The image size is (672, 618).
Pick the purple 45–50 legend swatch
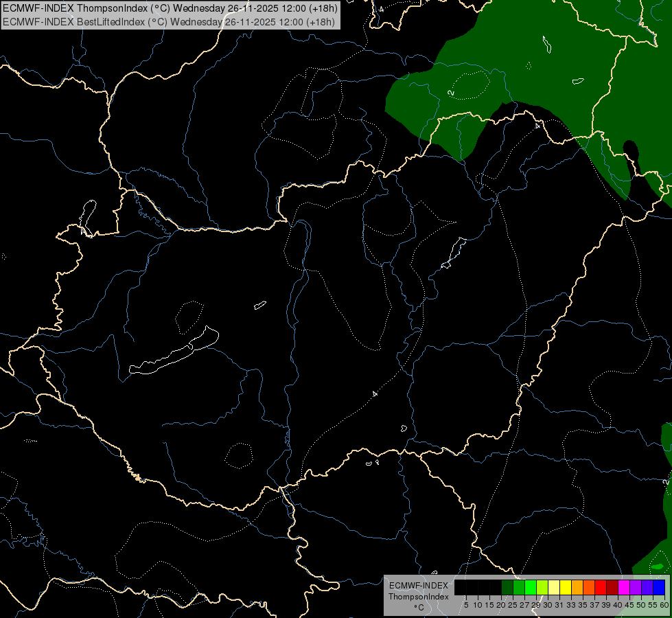pos(636,587)
